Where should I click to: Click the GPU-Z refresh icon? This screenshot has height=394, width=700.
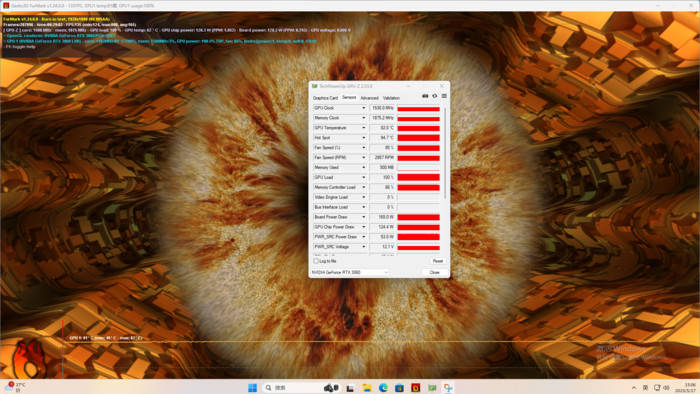tap(435, 96)
